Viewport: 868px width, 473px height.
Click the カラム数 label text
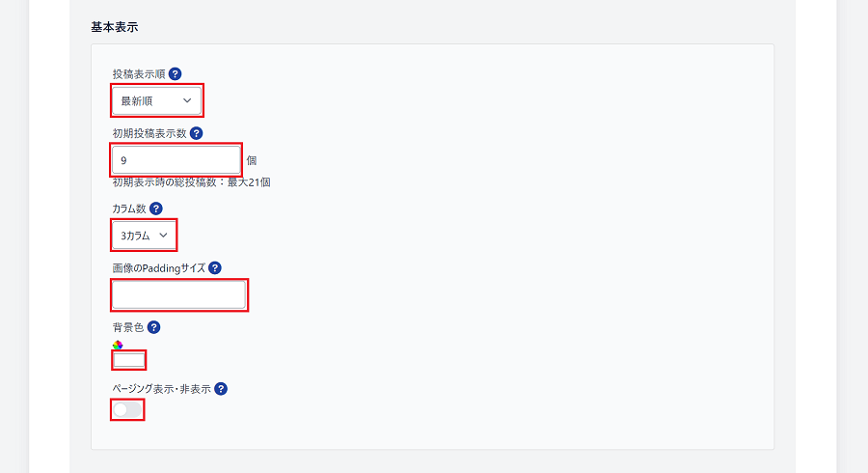129,209
